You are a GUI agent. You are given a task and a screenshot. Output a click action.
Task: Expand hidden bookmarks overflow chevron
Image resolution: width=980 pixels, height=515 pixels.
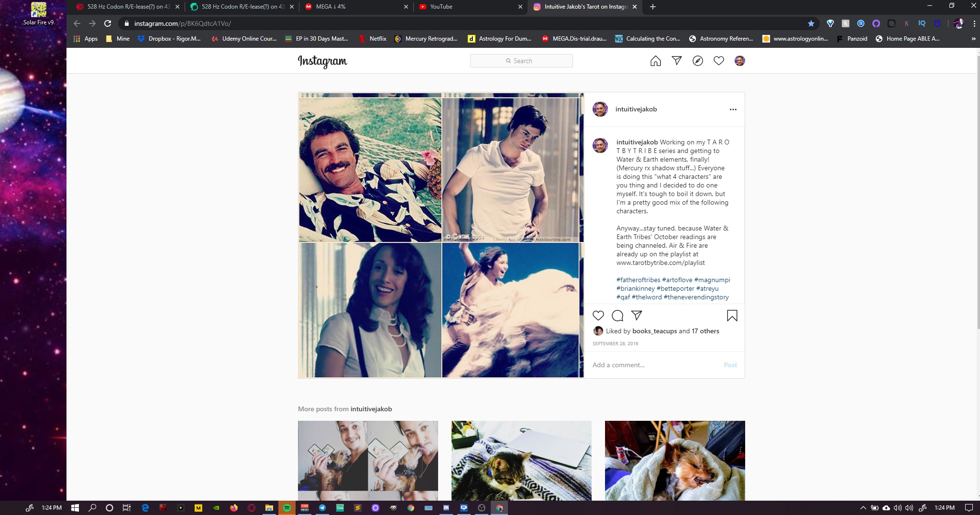click(973, 39)
